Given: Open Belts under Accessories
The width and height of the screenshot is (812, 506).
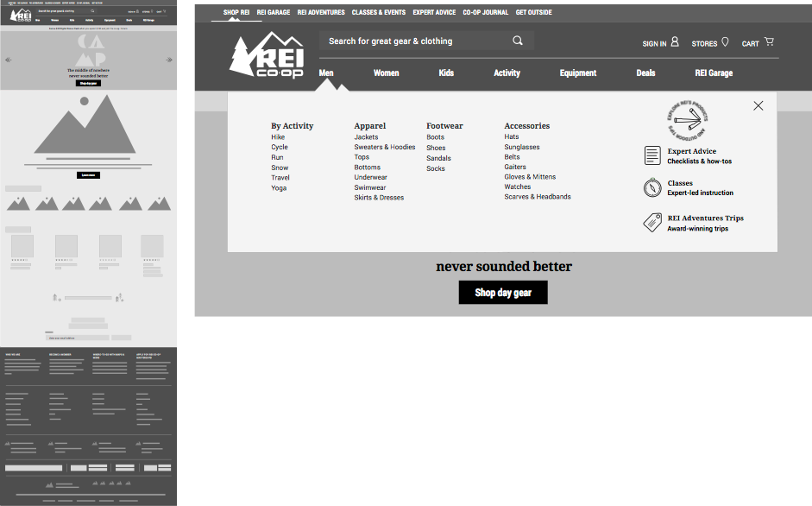Looking at the screenshot, I should (x=513, y=157).
